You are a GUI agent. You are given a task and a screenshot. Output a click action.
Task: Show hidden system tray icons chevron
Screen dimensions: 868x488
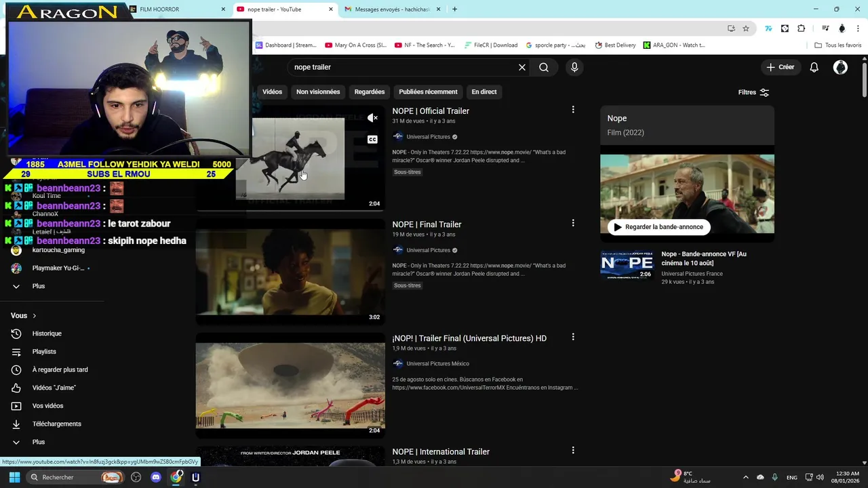(746, 477)
